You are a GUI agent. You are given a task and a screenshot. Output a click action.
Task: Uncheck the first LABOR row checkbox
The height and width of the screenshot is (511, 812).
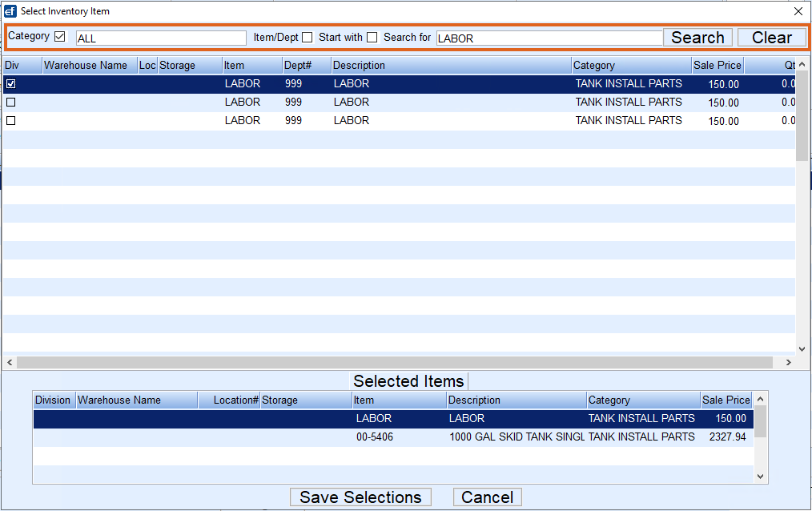click(11, 83)
